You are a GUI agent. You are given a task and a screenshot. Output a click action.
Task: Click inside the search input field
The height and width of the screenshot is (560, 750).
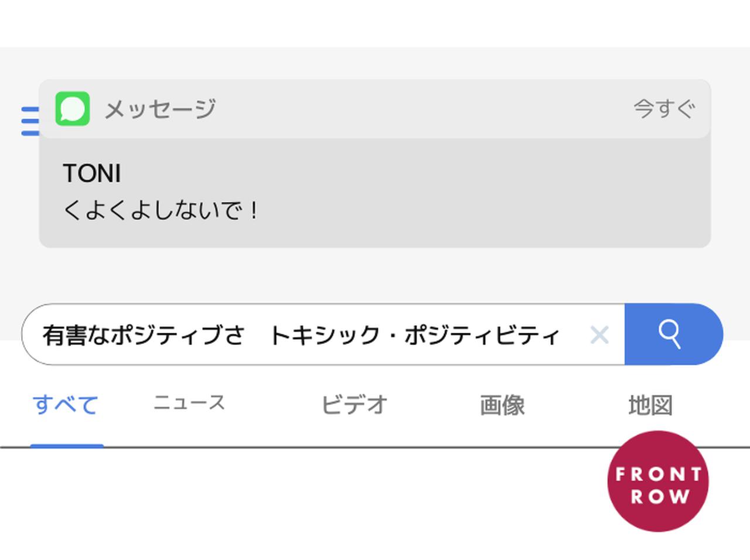point(322,334)
